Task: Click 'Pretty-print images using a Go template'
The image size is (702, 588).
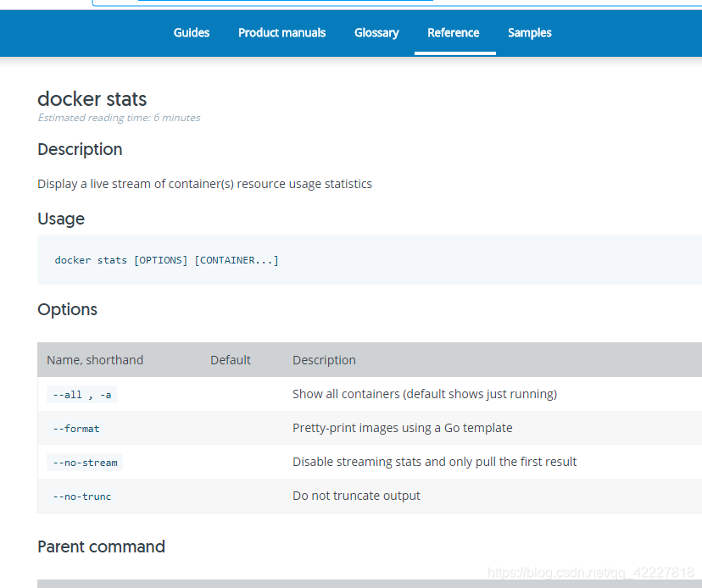Action: point(403,428)
